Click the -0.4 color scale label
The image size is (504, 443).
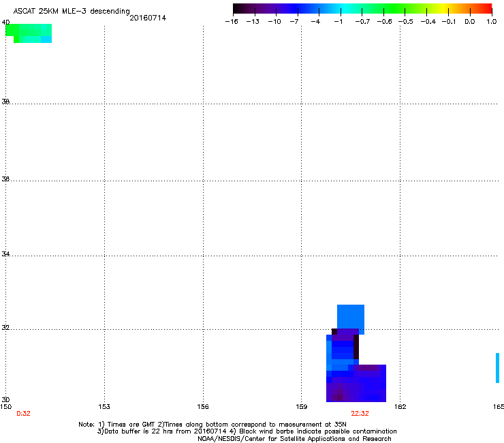tap(428, 22)
